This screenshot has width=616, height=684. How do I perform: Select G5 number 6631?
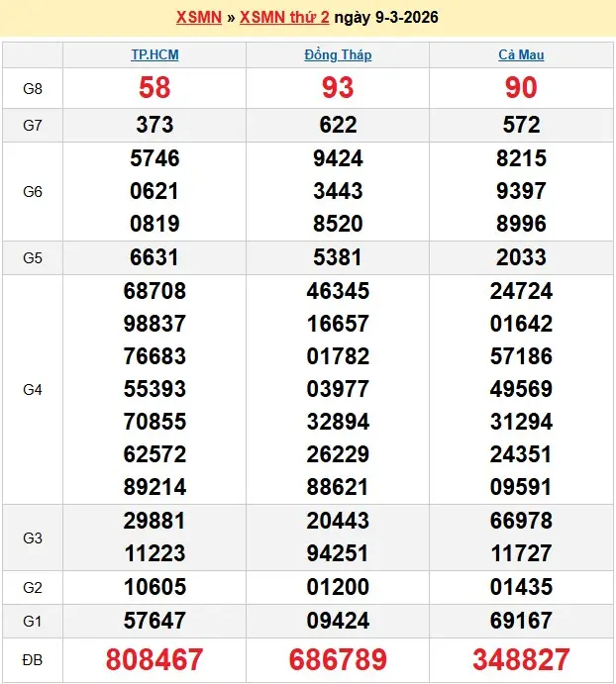tap(154, 257)
